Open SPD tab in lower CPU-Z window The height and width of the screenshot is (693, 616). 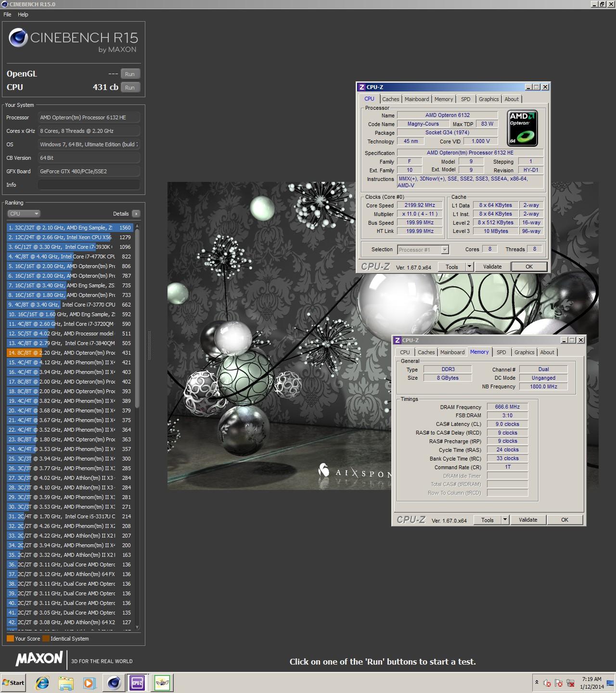[501, 352]
